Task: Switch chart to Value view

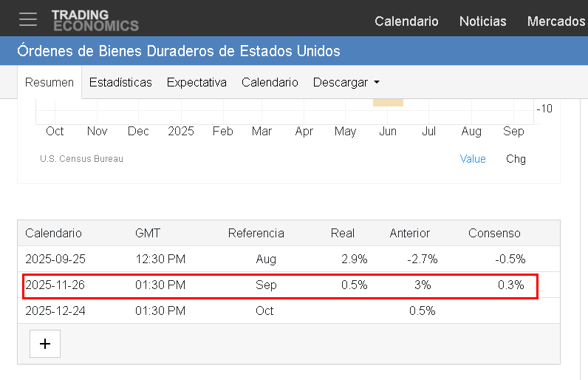Action: pyautogui.click(x=473, y=159)
